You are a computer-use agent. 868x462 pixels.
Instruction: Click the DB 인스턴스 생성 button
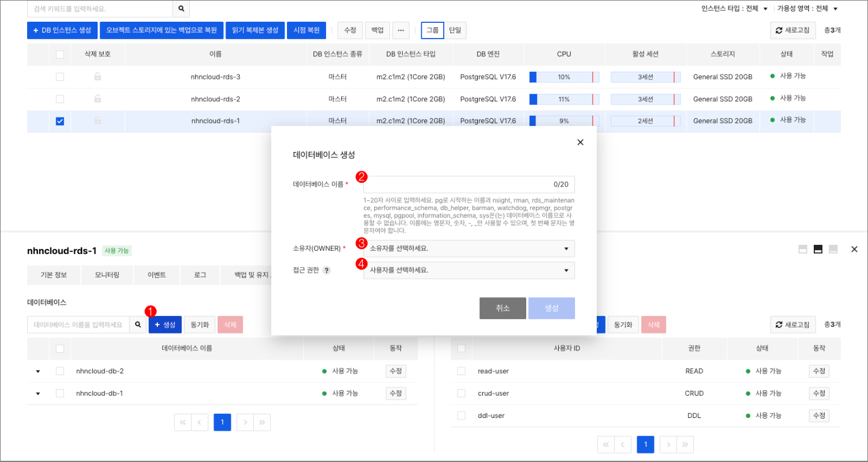(x=63, y=30)
